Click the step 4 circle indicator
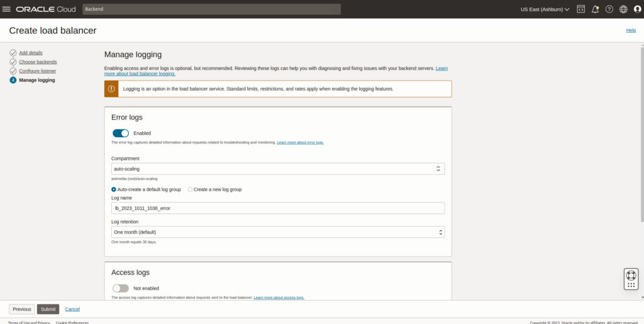644x324 pixels. tap(13, 80)
